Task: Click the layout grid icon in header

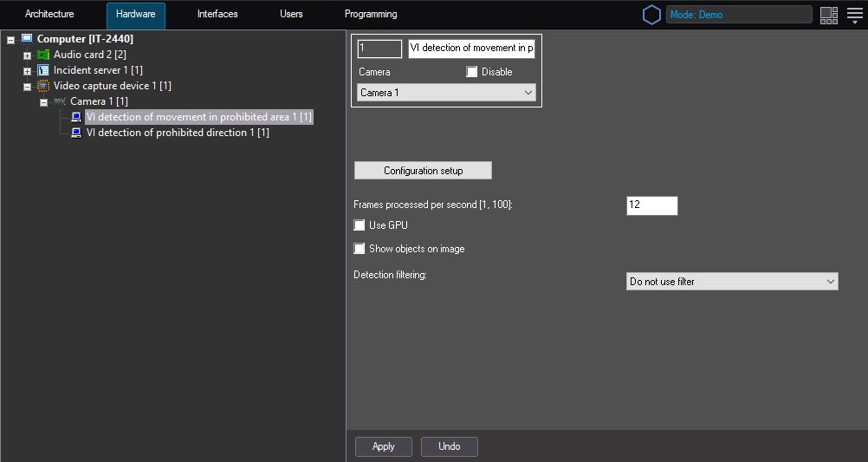Action: click(x=829, y=15)
